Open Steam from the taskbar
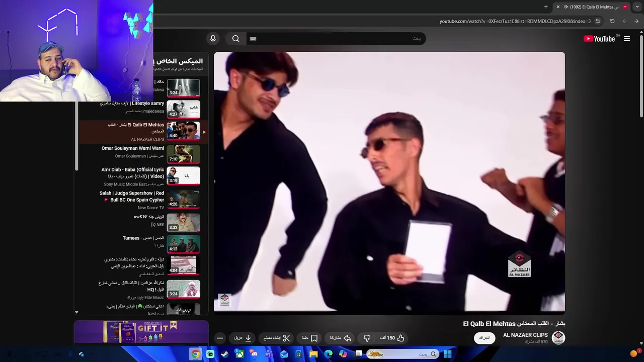Image resolution: width=644 pixels, height=362 pixels. pyautogui.click(x=225, y=354)
